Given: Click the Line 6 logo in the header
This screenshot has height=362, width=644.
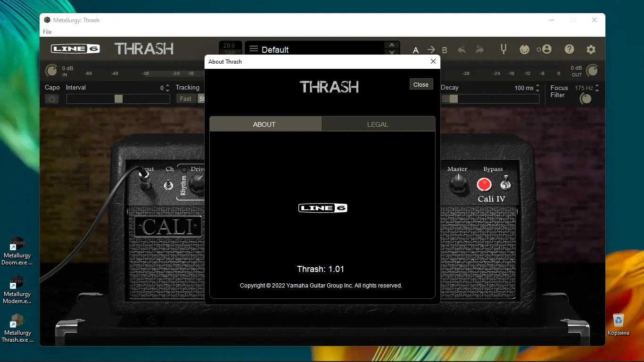Looking at the screenshot, I should click(x=75, y=49).
